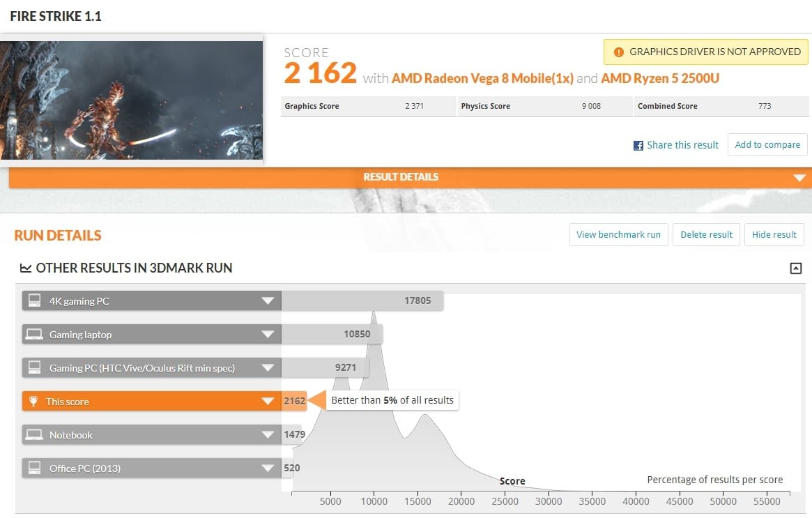The width and height of the screenshot is (812, 518).
Task: Click the 10850 value on Gaming laptop bar
Action: (x=357, y=334)
